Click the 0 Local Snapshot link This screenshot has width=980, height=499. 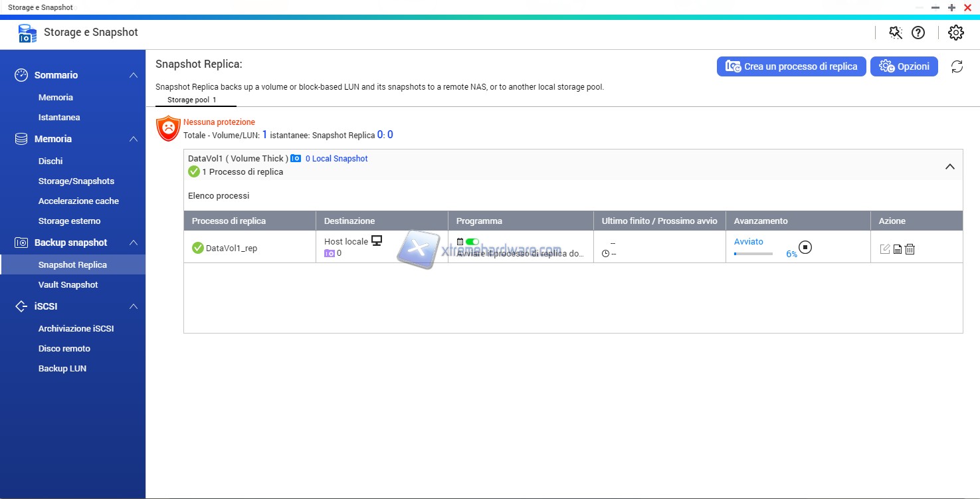tap(336, 159)
